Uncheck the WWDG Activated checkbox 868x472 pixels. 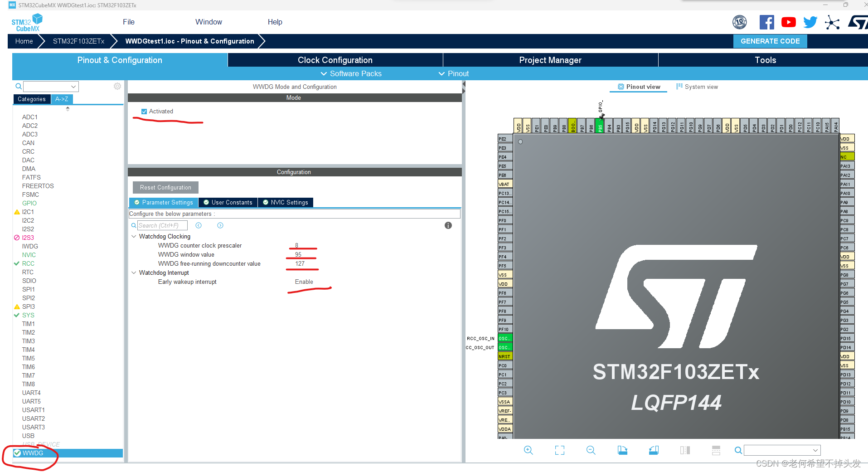[x=144, y=111]
